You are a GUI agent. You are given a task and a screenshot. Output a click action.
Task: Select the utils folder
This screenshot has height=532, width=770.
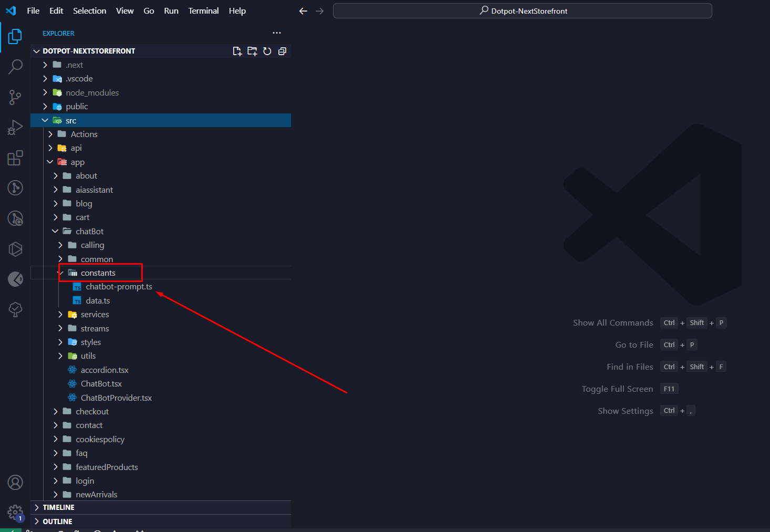(x=161, y=356)
